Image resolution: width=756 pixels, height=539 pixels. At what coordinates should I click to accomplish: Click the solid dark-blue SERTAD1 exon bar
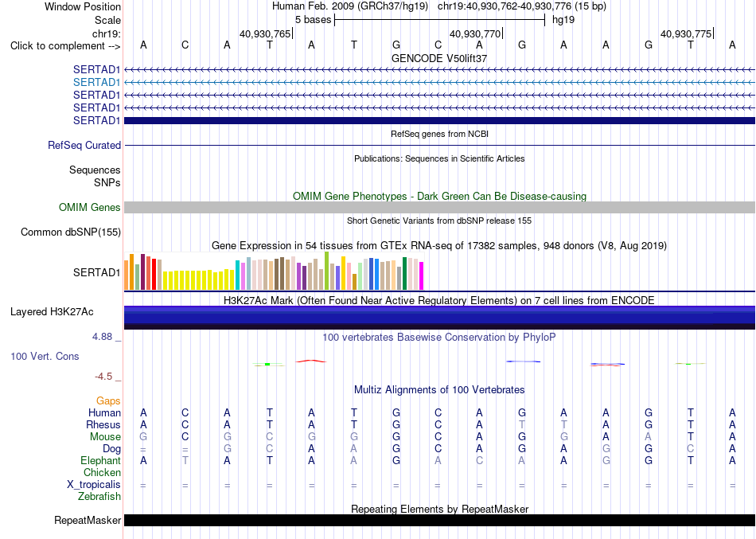coord(439,120)
